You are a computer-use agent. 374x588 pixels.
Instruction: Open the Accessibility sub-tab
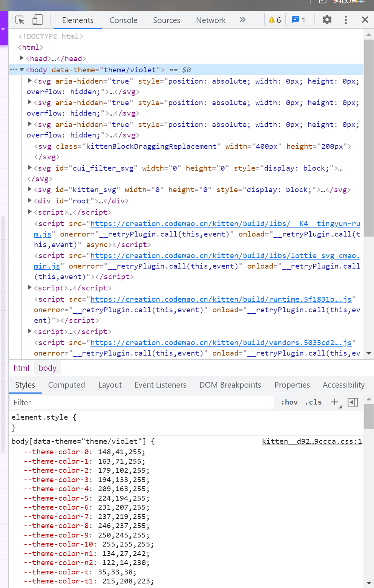(343, 385)
